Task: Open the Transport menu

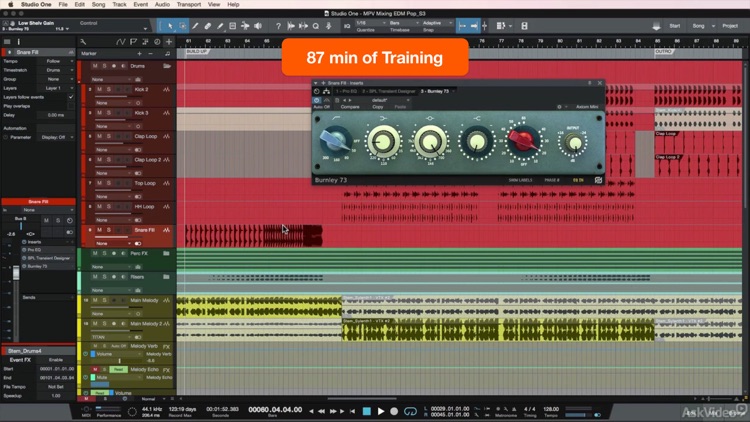Action: tap(189, 4)
